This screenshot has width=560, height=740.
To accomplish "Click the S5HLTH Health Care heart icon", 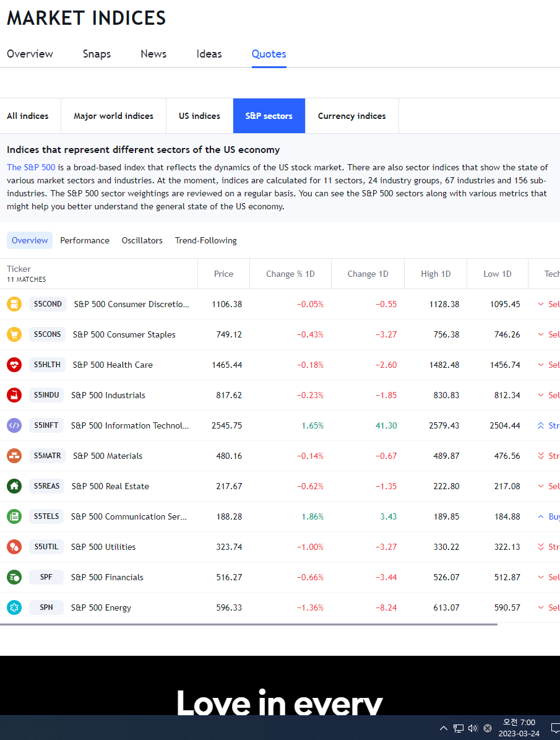I will 14,365.
